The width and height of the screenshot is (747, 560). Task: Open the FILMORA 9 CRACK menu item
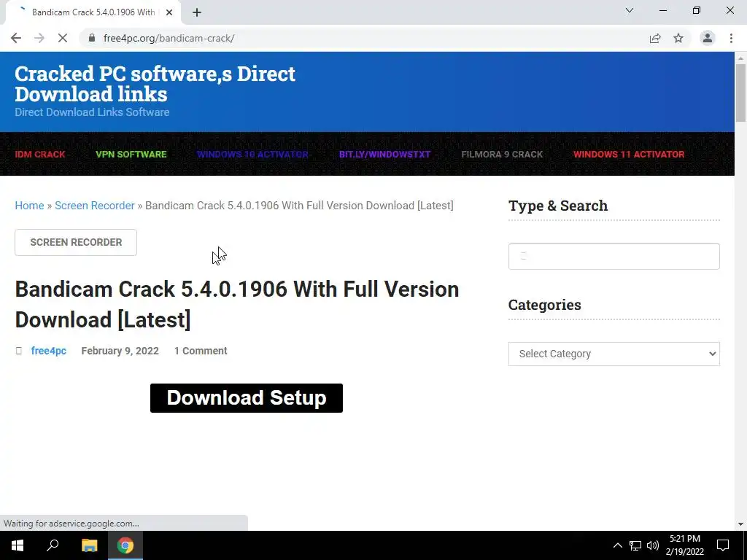pos(502,155)
